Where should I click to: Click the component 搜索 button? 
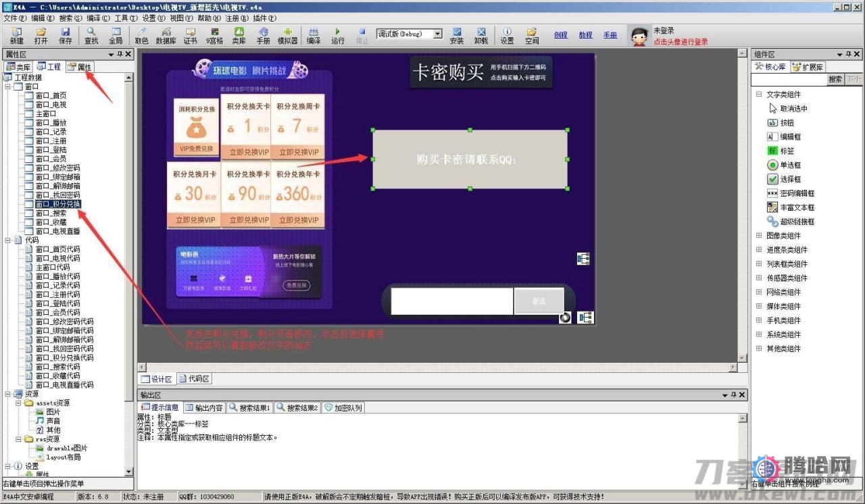(835, 80)
